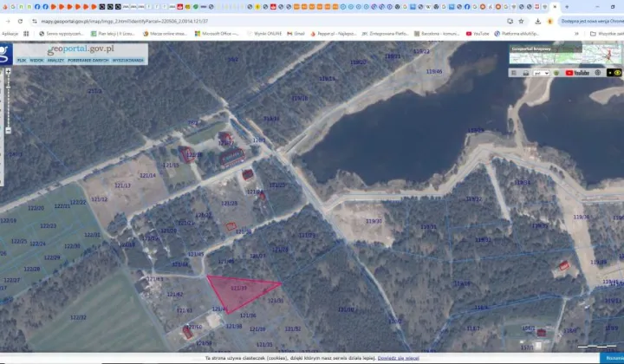Click the green round icon in map toolbar

click(x=556, y=73)
